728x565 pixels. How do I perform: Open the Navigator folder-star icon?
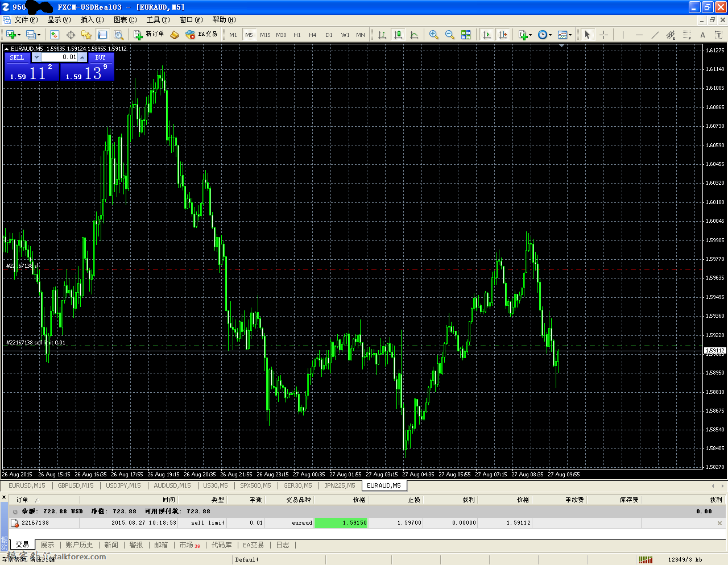click(86, 35)
